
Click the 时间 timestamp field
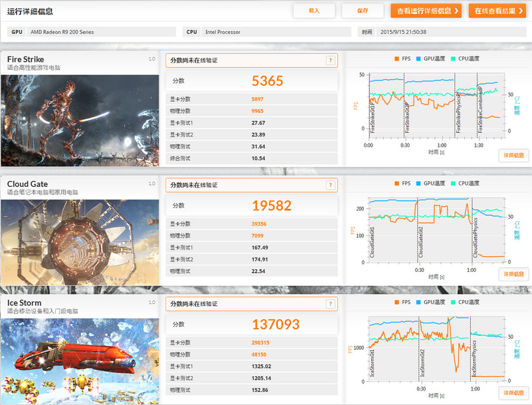pyautogui.click(x=452, y=31)
